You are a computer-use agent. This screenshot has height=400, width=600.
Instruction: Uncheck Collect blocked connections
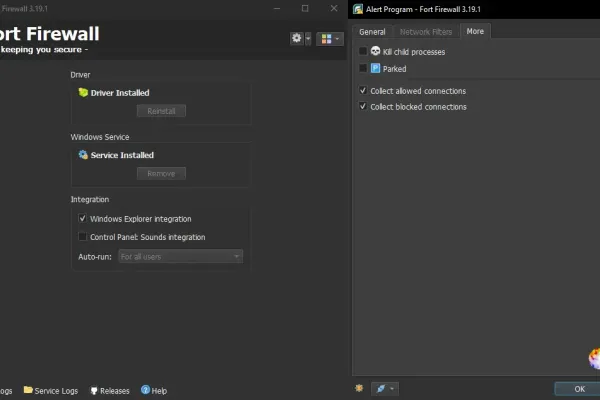363,106
